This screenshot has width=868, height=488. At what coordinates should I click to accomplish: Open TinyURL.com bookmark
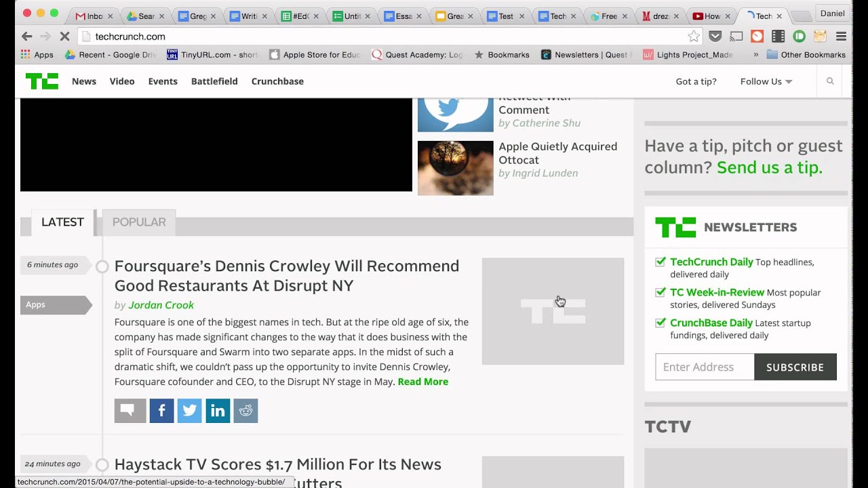212,55
